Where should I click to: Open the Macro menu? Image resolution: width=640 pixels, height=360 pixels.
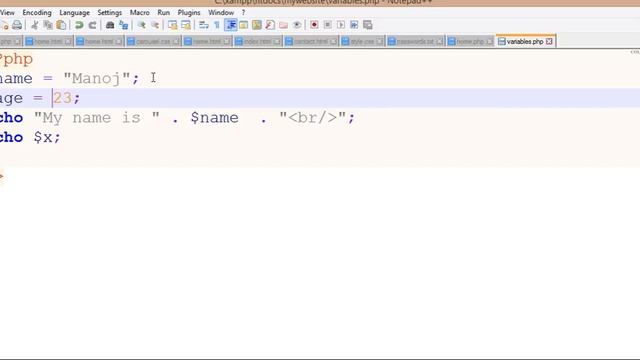[140, 13]
